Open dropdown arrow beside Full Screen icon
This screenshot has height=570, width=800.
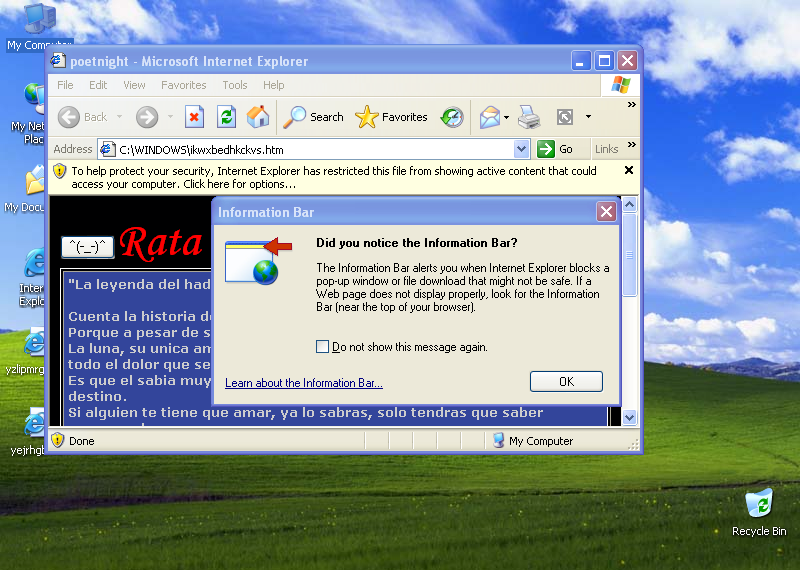point(588,117)
